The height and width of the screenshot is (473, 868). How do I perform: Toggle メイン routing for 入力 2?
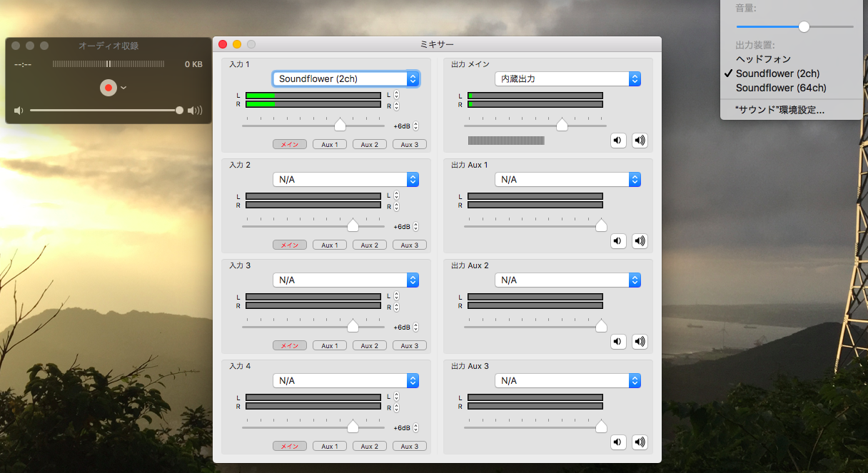pyautogui.click(x=290, y=245)
